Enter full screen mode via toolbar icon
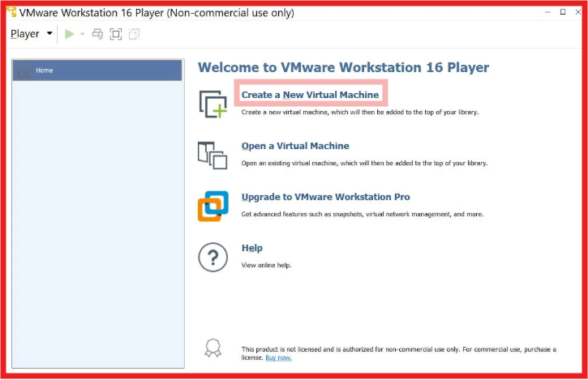This screenshot has width=588, height=380. 116,34
